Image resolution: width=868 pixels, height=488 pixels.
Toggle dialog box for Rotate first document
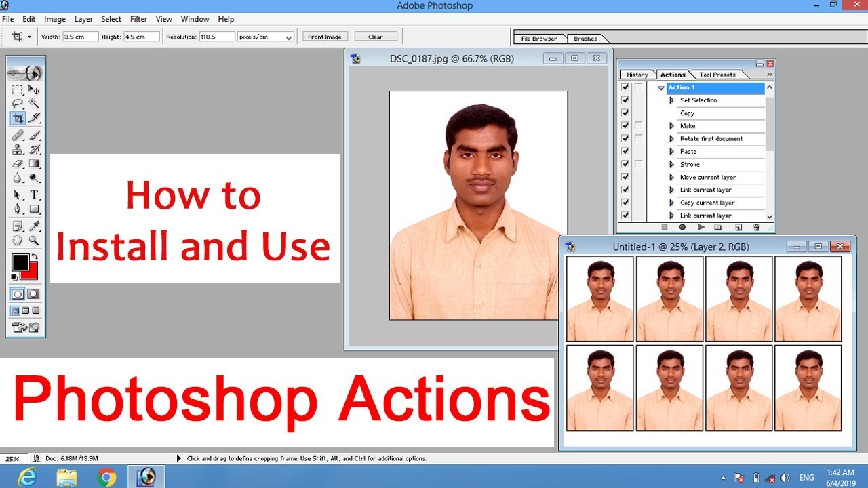pyautogui.click(x=639, y=139)
